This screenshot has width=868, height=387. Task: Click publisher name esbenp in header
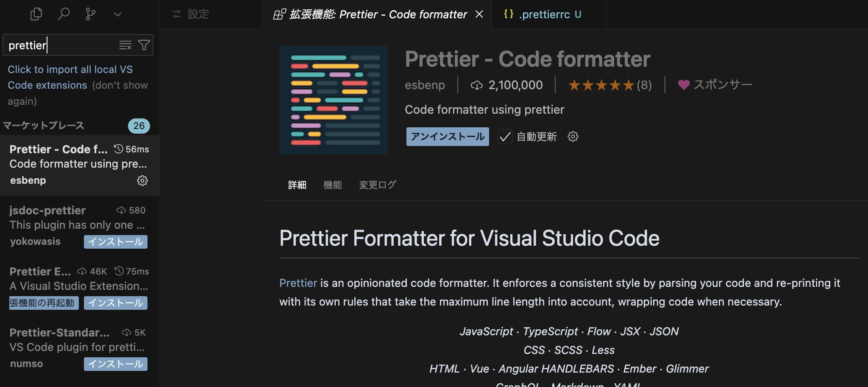425,85
